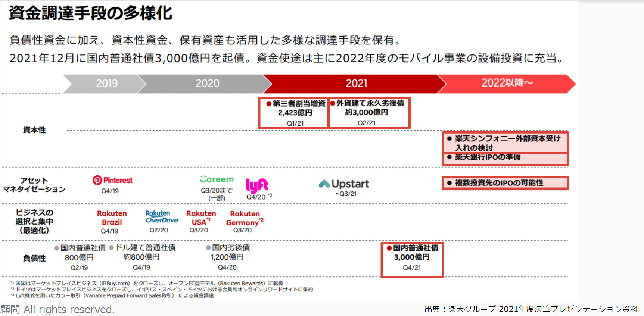Select the 2022以降～ timeline arrow

[507, 83]
